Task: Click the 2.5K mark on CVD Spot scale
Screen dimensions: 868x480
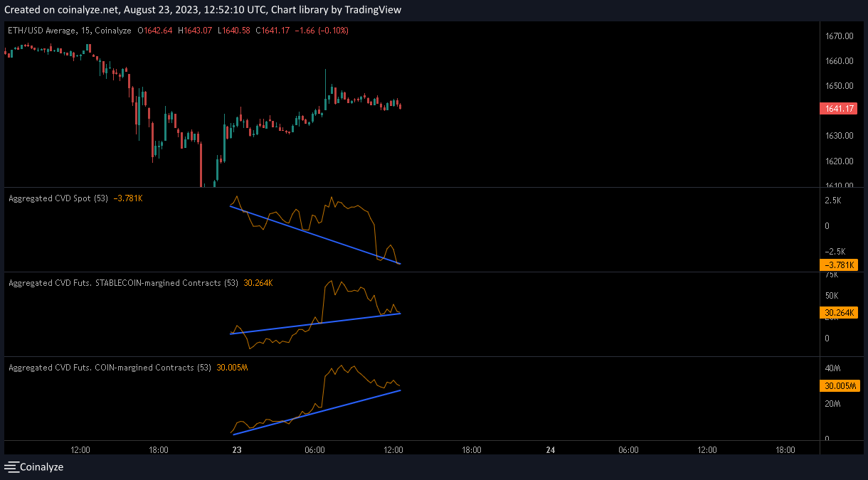Action: pos(833,201)
